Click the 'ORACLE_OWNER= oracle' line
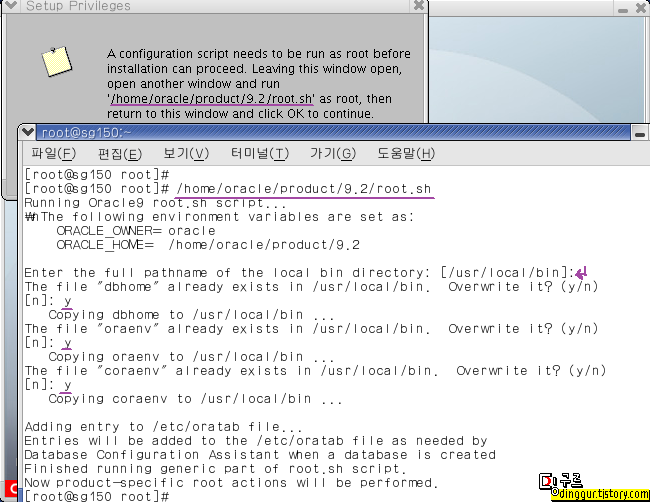650x502 pixels. pos(136,231)
